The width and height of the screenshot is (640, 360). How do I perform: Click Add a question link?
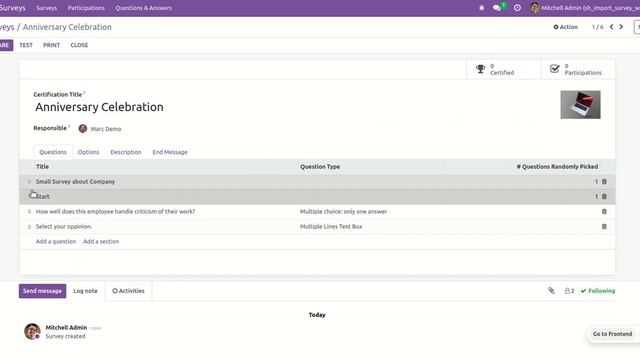pyautogui.click(x=56, y=241)
